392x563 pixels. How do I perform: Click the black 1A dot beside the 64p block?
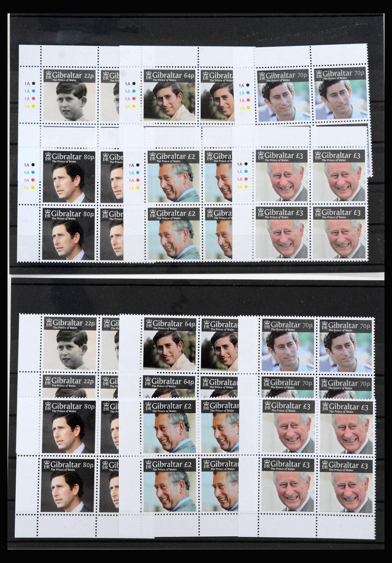tap(134, 84)
